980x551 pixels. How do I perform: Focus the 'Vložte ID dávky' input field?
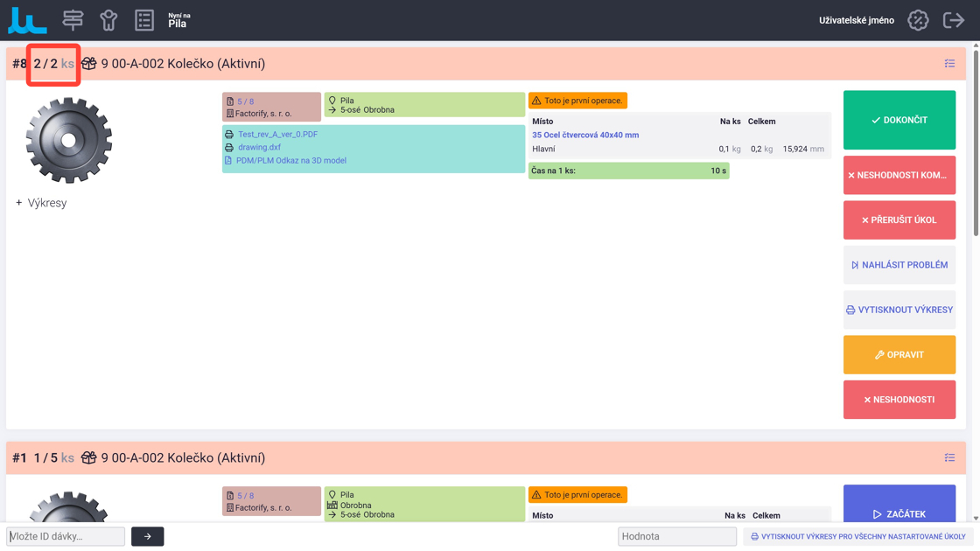point(66,537)
